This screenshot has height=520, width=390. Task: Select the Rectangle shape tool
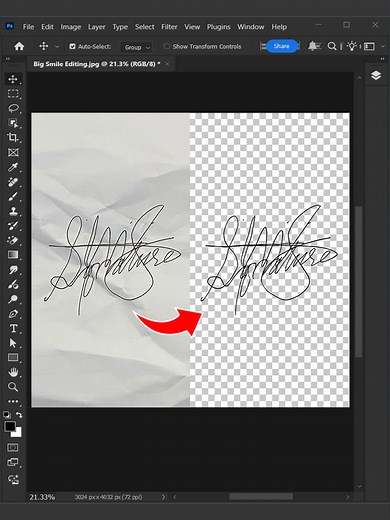pos(13,358)
